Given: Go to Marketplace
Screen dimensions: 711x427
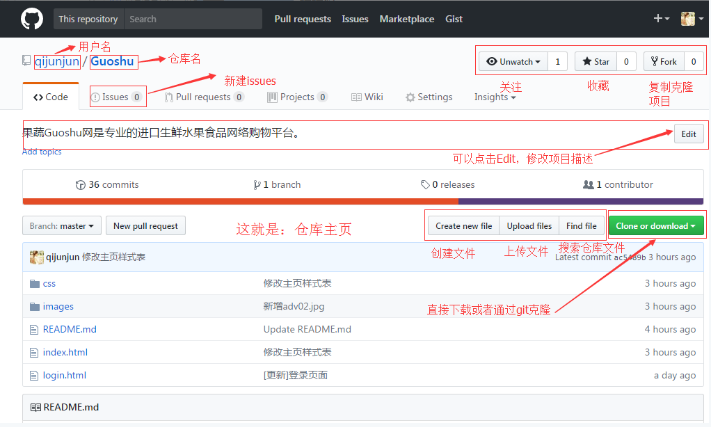Looking at the screenshot, I should tap(407, 19).
